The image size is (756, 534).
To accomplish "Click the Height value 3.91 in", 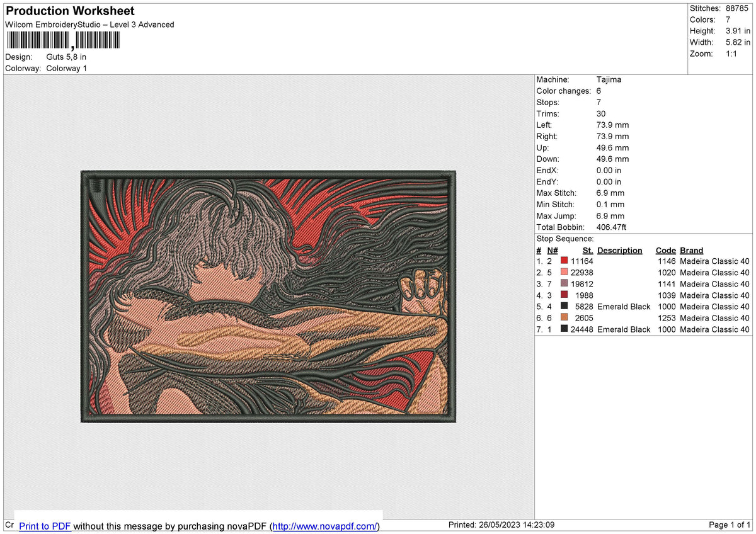I will [738, 31].
